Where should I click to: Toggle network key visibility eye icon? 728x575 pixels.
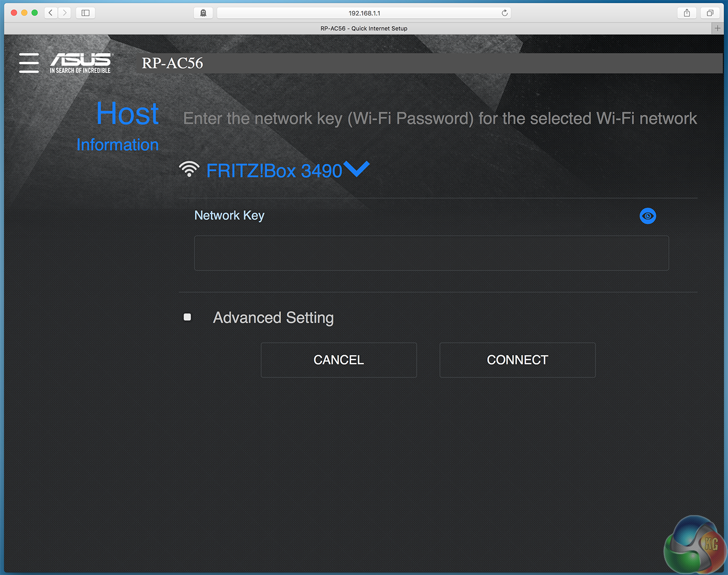click(647, 216)
